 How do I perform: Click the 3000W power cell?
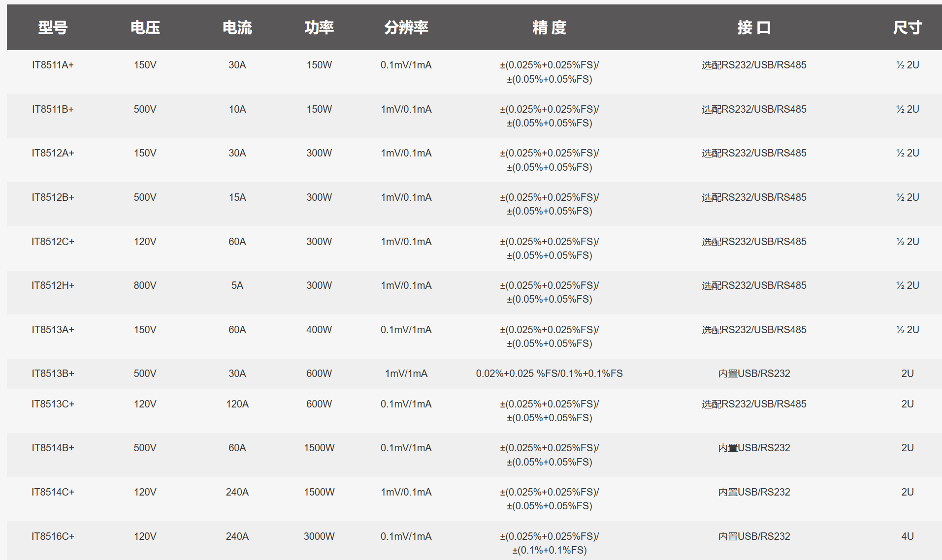coord(319,536)
